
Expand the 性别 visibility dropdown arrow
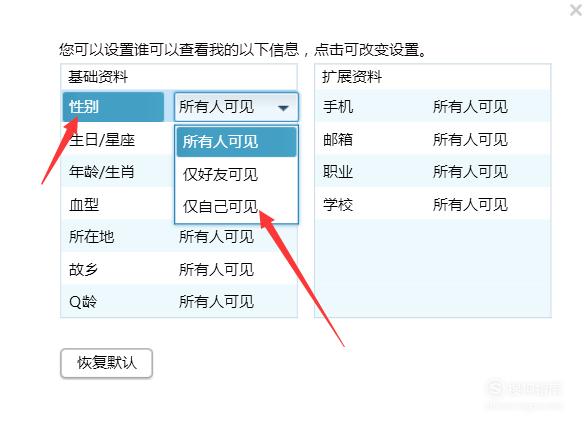(283, 108)
